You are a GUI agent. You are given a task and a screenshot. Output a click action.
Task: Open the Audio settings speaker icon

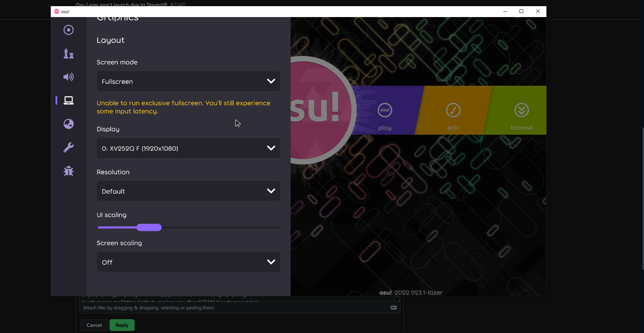(69, 77)
